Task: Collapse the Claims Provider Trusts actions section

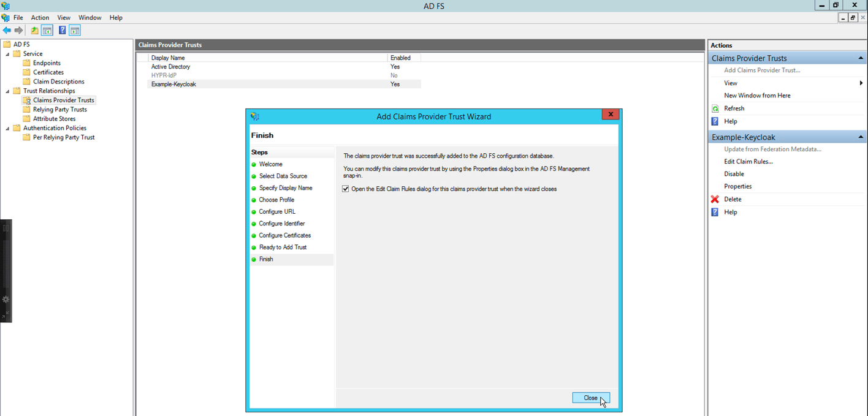Action: [x=861, y=58]
